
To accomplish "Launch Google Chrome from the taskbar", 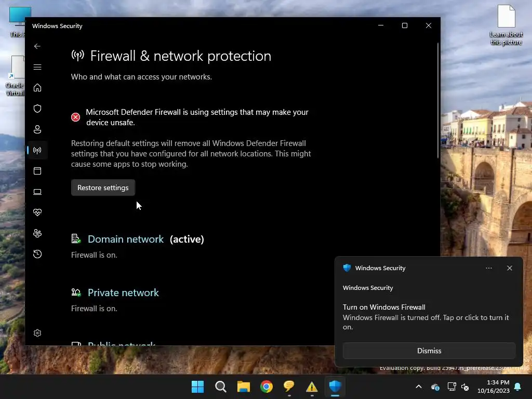I will [x=267, y=387].
